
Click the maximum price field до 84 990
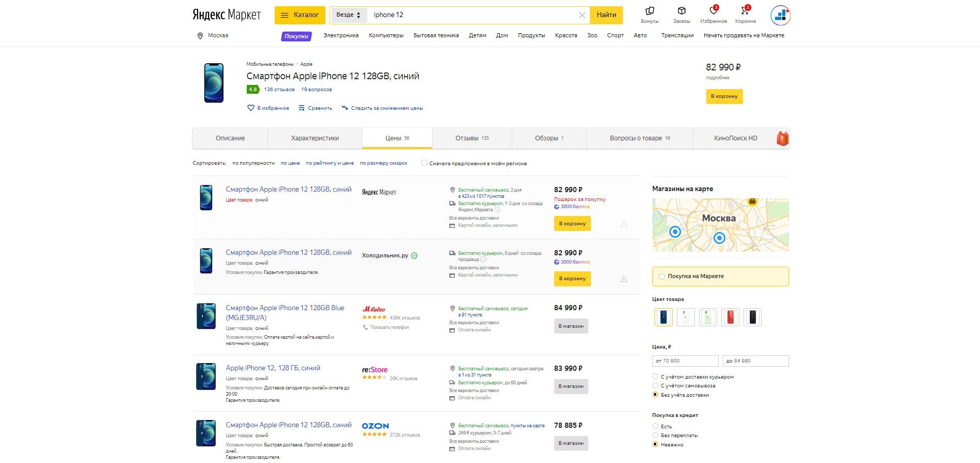coord(756,361)
